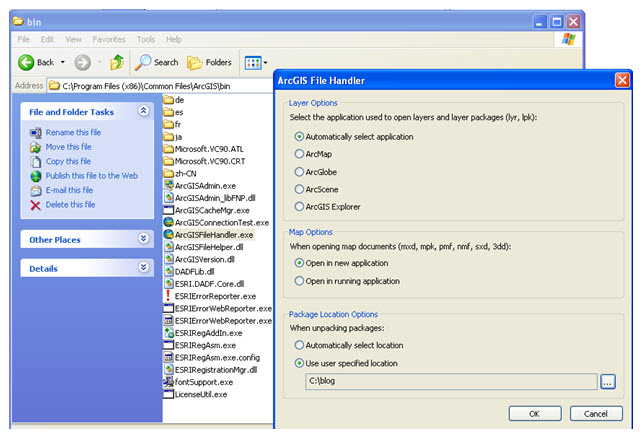
Task: Select the ArcGISFileHandler.exe globe icon
Action: tap(169, 234)
